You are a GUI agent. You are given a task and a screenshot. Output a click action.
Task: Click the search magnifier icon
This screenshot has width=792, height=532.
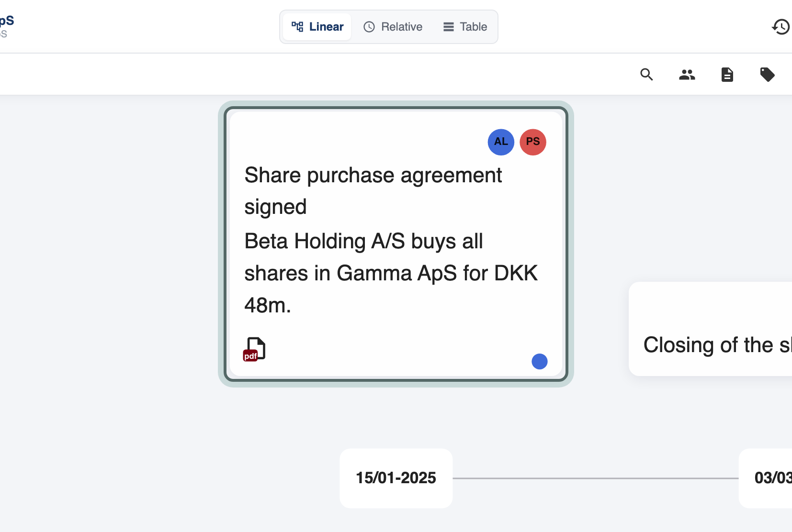coord(646,75)
